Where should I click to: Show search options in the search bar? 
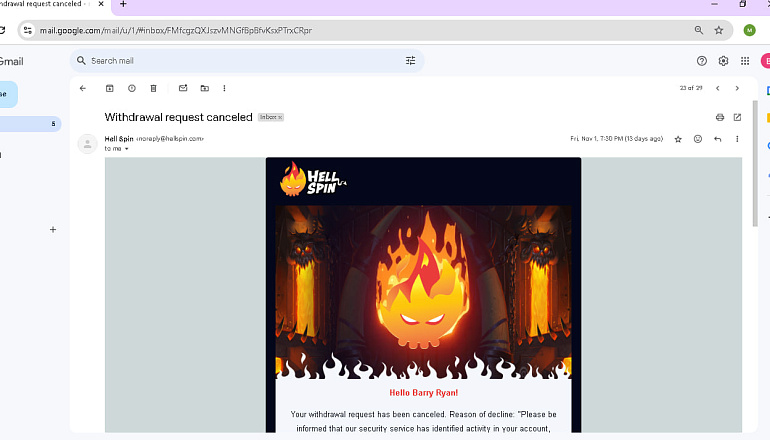pyautogui.click(x=411, y=60)
